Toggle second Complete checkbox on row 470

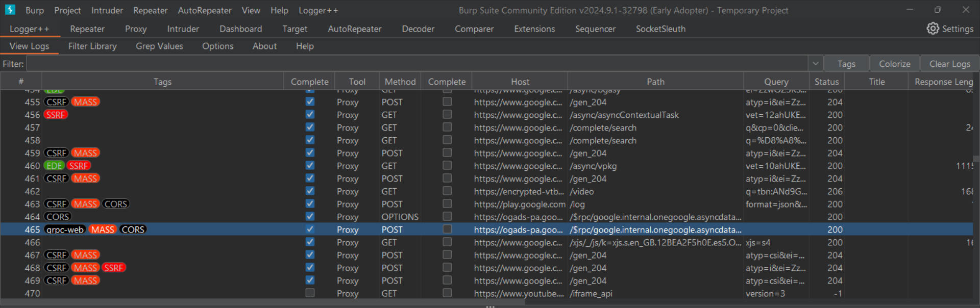click(447, 293)
